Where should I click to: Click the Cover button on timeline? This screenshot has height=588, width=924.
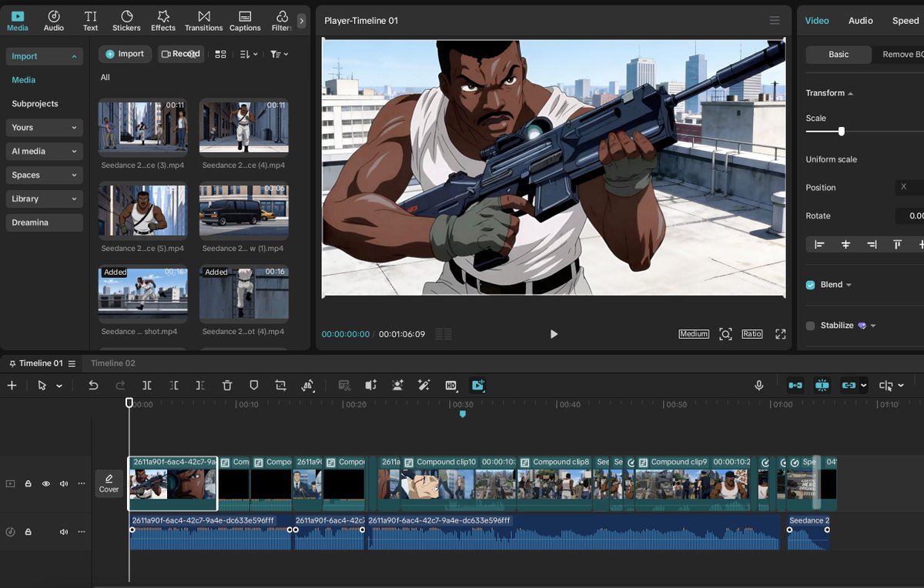(x=109, y=483)
